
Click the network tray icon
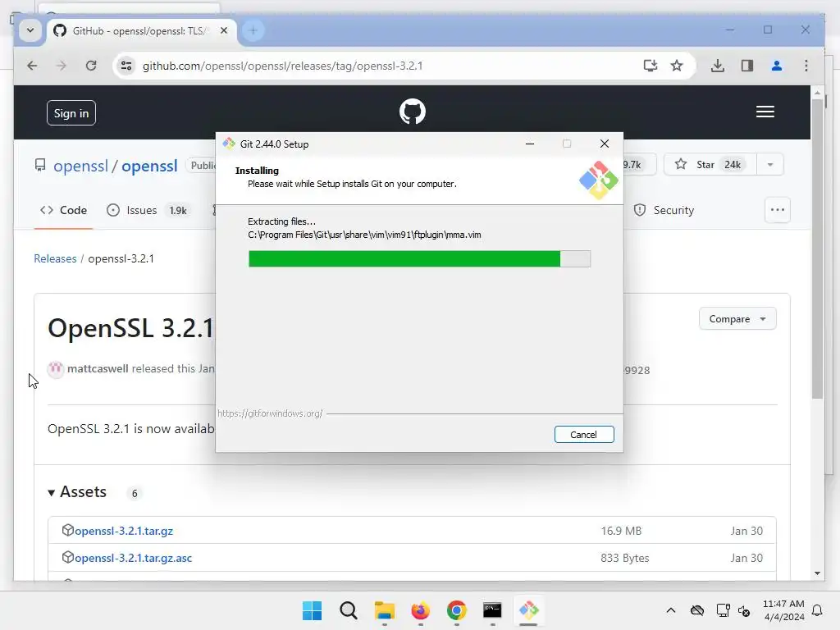tap(723, 610)
